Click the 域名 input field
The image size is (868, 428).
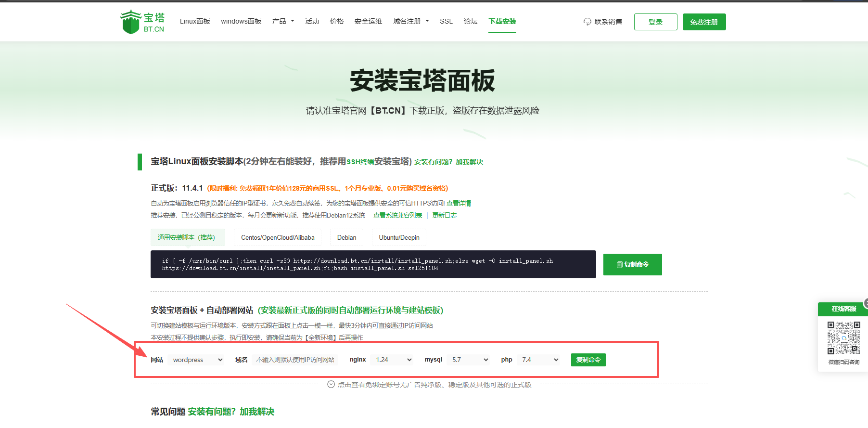[295, 360]
